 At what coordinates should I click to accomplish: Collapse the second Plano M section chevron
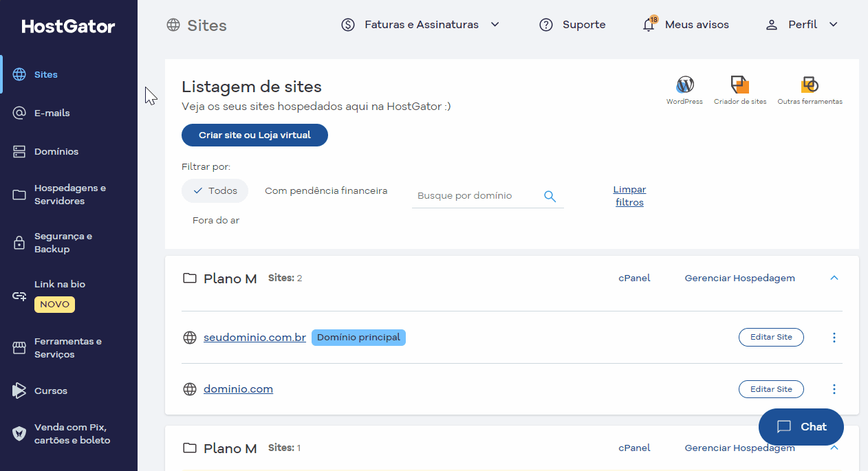coord(834,448)
